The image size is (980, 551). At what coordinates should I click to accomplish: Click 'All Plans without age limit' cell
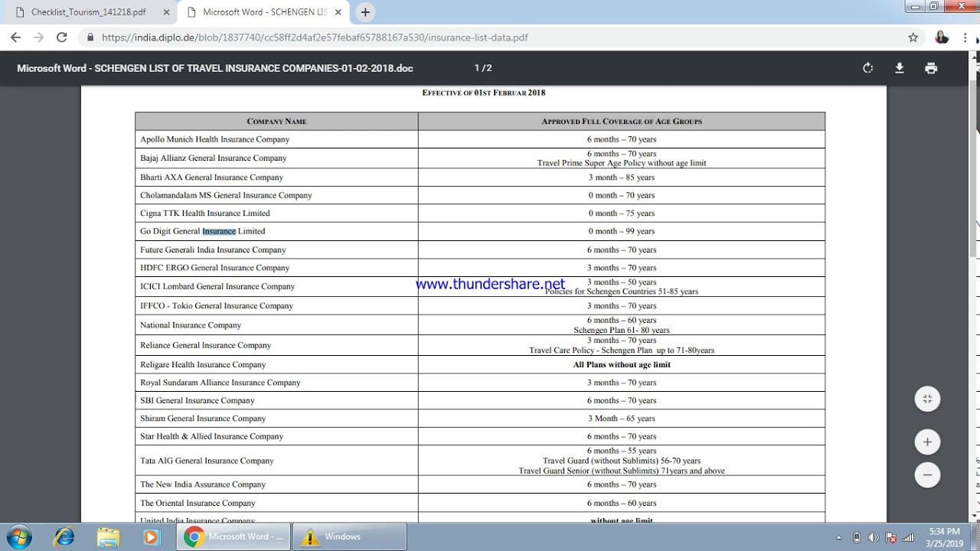(622, 365)
